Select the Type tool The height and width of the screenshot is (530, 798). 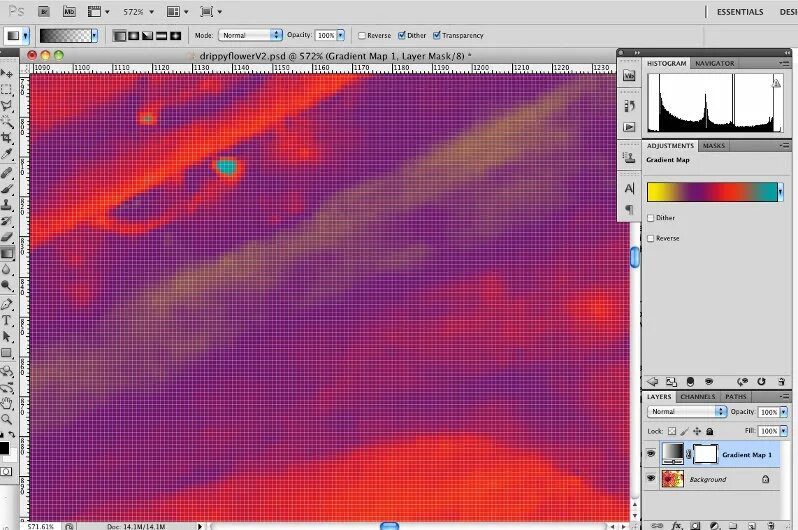pos(7,320)
